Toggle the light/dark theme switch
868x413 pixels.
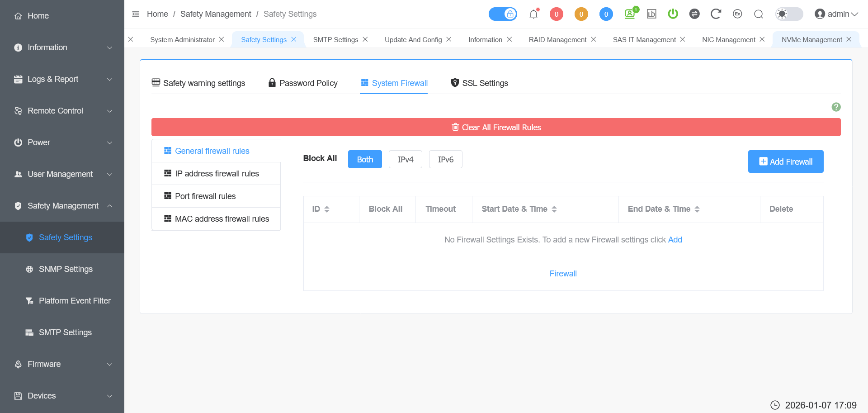tap(789, 14)
